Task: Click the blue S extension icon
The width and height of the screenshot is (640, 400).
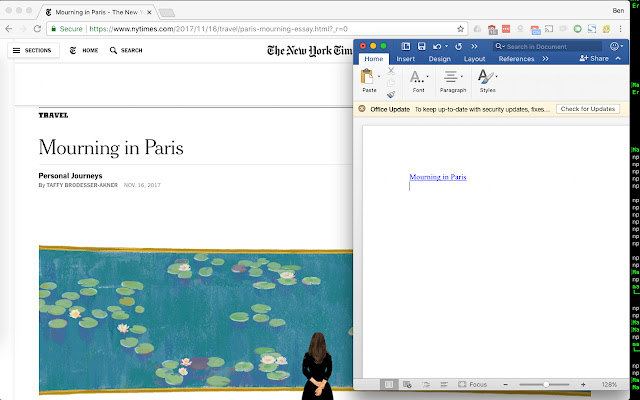Action: [x=592, y=29]
